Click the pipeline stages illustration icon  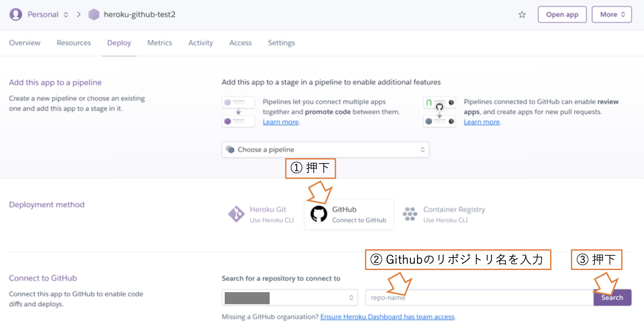238,112
